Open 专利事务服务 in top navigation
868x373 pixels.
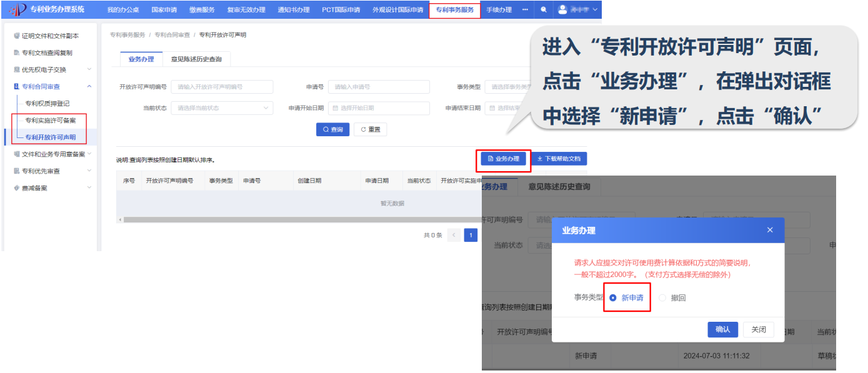click(454, 10)
